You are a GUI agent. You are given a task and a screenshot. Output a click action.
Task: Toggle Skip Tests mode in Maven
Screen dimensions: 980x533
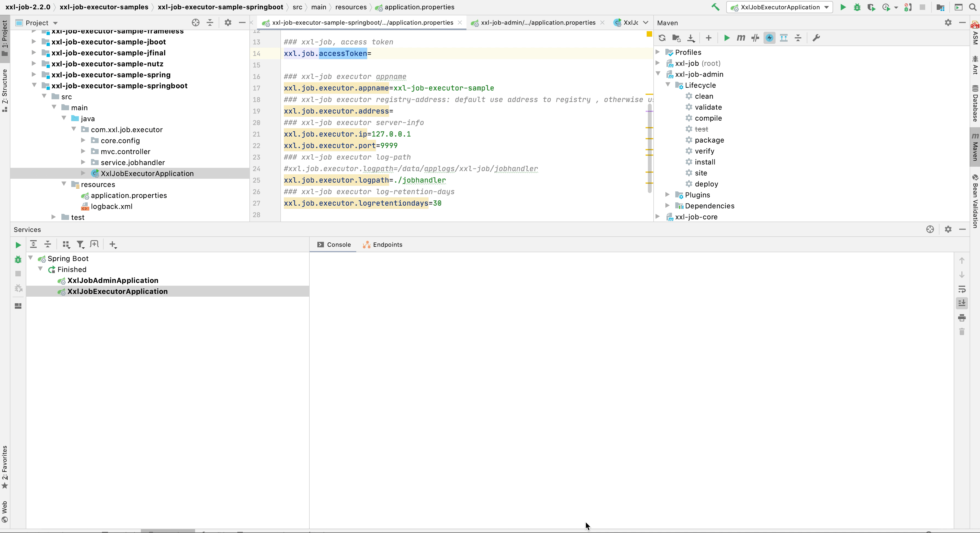[769, 38]
